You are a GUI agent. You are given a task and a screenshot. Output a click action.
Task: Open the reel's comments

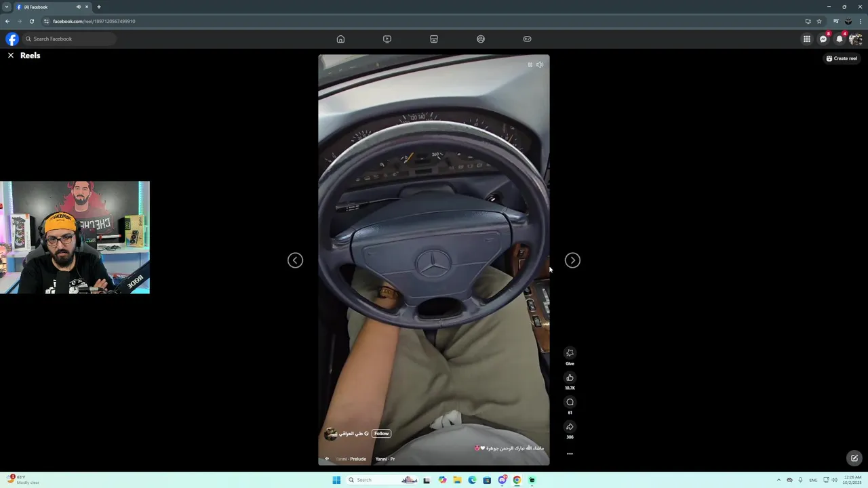570,403
